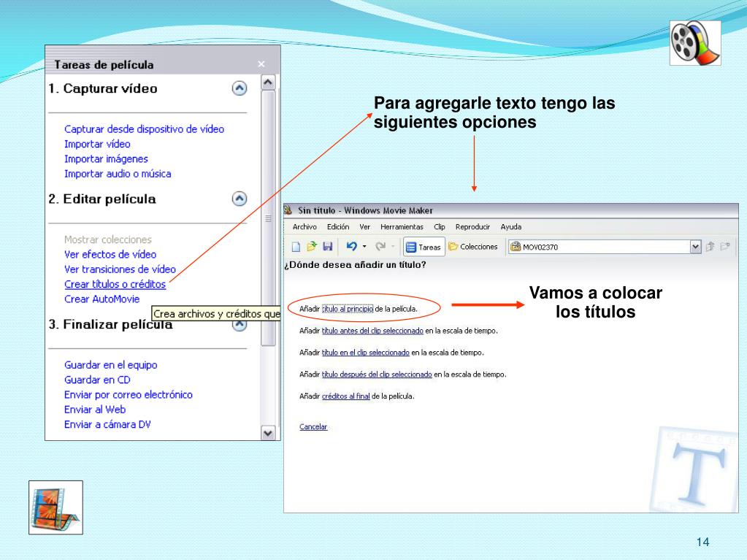747x560 pixels.
Task: Click the New Project toolbar icon
Action: 296,247
